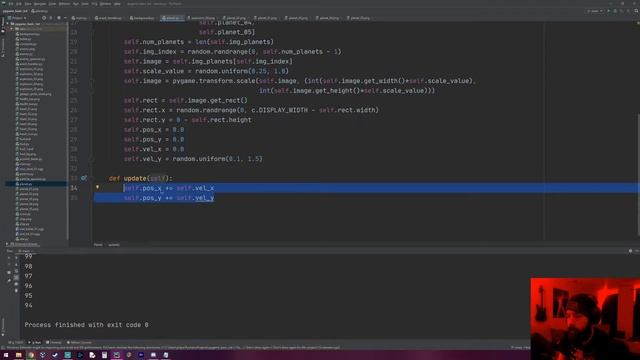Open Chrome from the taskbar
Image resolution: width=640 pixels, height=360 pixels.
(31, 355)
